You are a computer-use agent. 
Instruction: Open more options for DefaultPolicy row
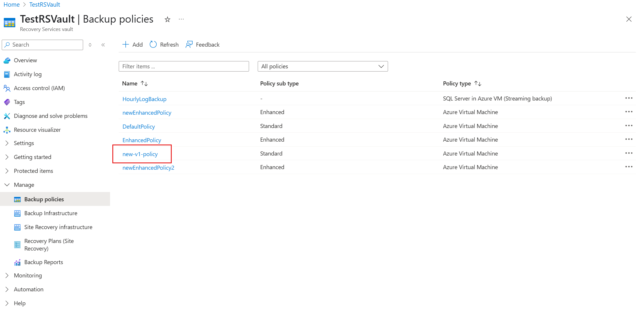click(x=629, y=126)
